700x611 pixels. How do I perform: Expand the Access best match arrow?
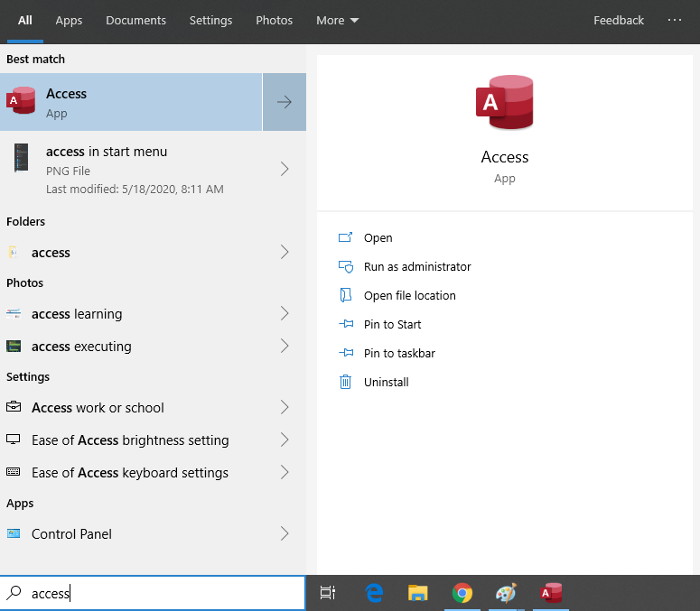pos(285,102)
